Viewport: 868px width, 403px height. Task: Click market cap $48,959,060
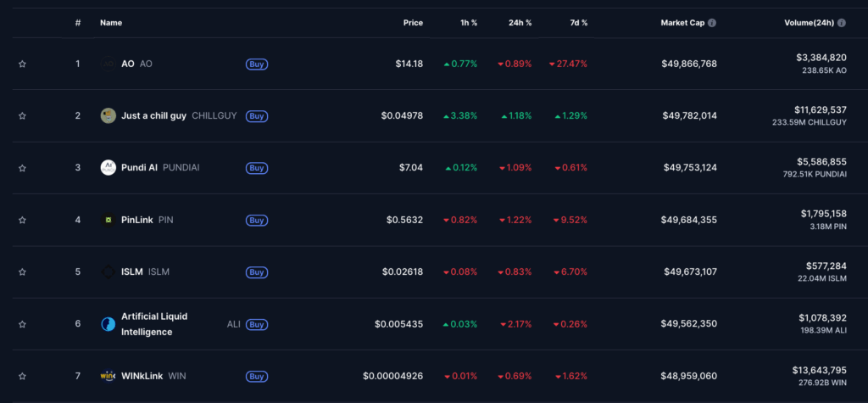point(688,376)
